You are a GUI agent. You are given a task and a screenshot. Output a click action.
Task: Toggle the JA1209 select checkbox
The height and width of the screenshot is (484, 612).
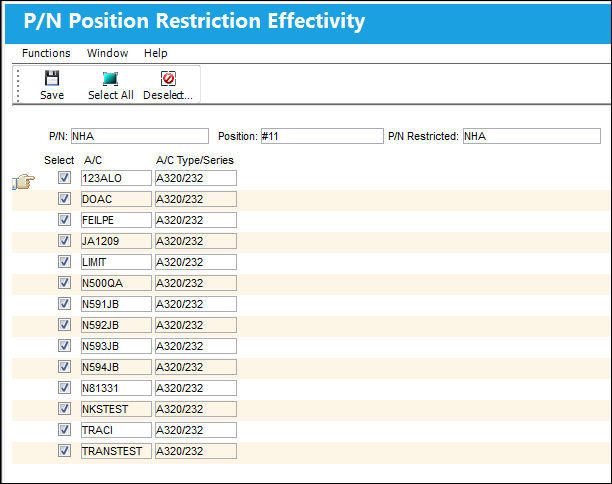(x=64, y=241)
